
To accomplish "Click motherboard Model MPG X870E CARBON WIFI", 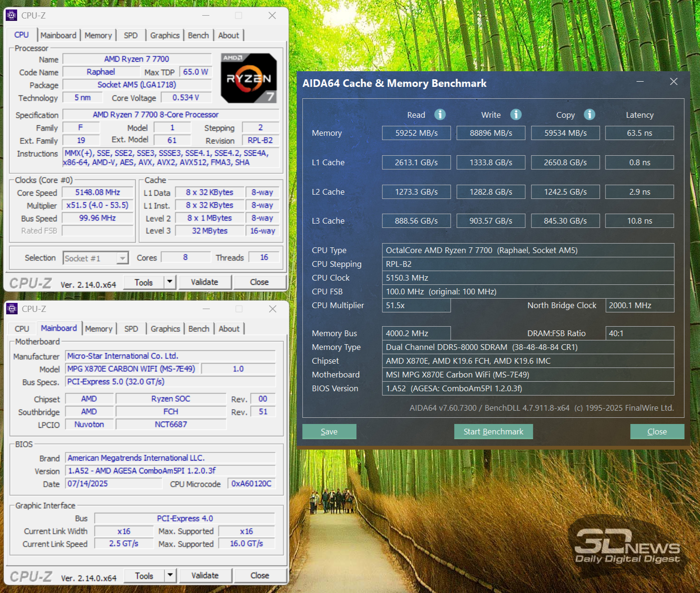I will click(131, 369).
